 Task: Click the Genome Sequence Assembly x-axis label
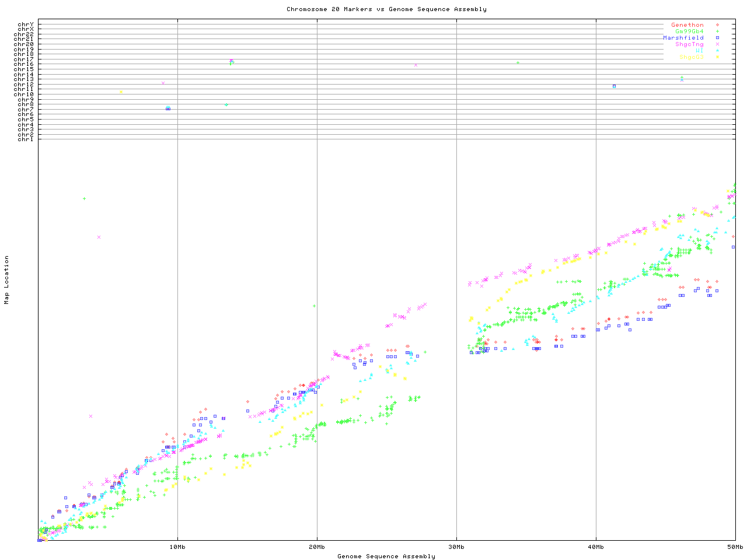pos(386,556)
